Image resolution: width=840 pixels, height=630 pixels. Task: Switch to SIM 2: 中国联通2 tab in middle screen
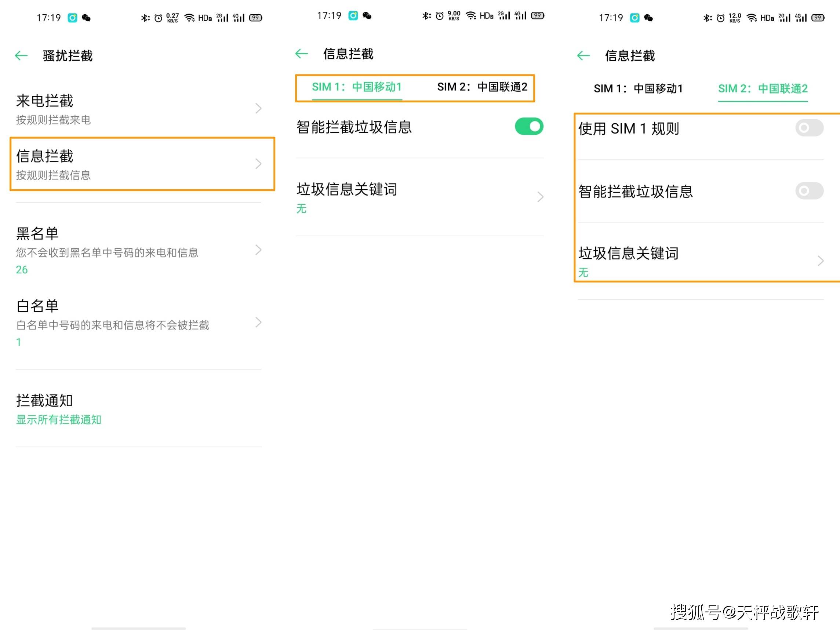point(482,87)
